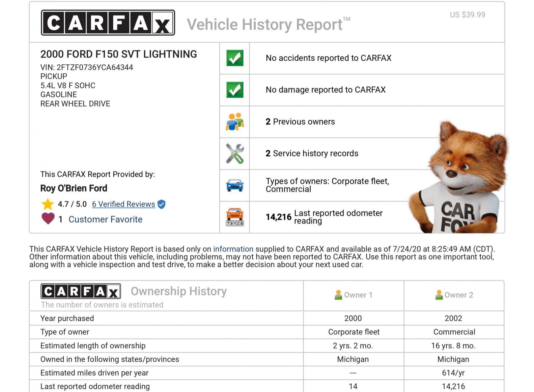
Task: Click the 'Commercial' cell for Owner 2
Action: [x=454, y=332]
